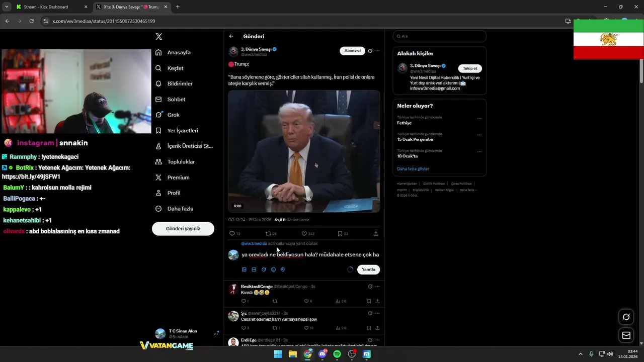Open a new browser tab
This screenshot has height=362, width=644.
click(178, 7)
